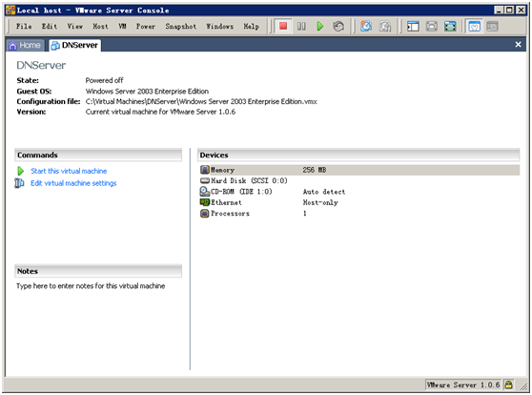The width and height of the screenshot is (532, 395).
Task: Click Edit virtual machine settings link
Action: pos(73,183)
